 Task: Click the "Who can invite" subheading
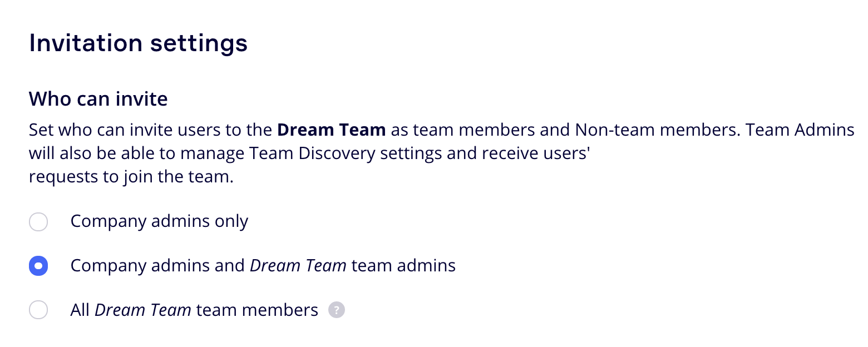click(98, 99)
